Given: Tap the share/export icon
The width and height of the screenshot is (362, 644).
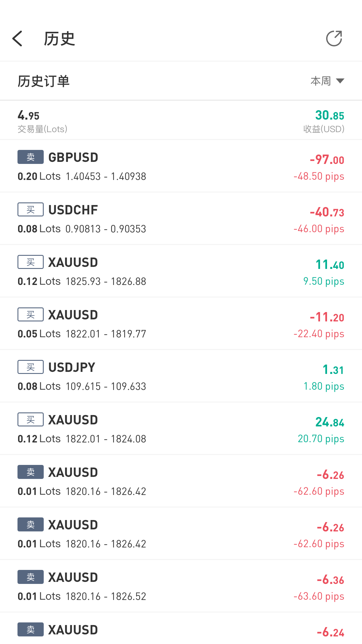Looking at the screenshot, I should (334, 38).
